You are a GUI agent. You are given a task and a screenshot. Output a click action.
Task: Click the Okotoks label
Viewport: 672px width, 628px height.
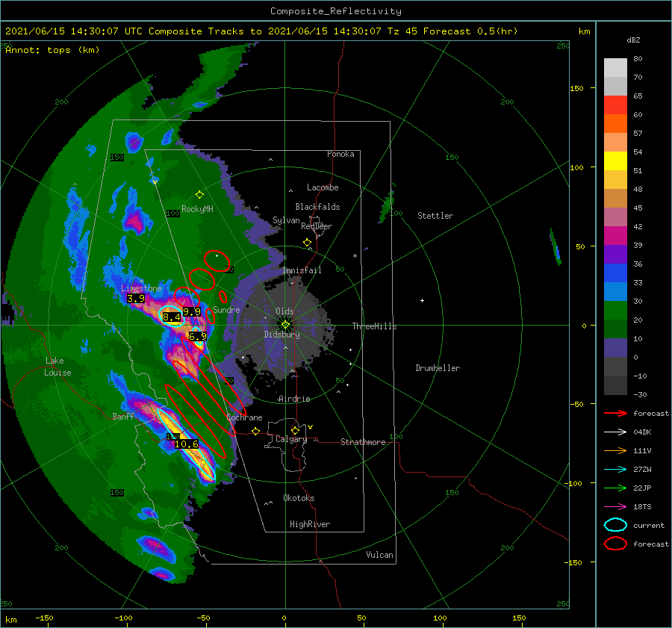pyautogui.click(x=299, y=498)
